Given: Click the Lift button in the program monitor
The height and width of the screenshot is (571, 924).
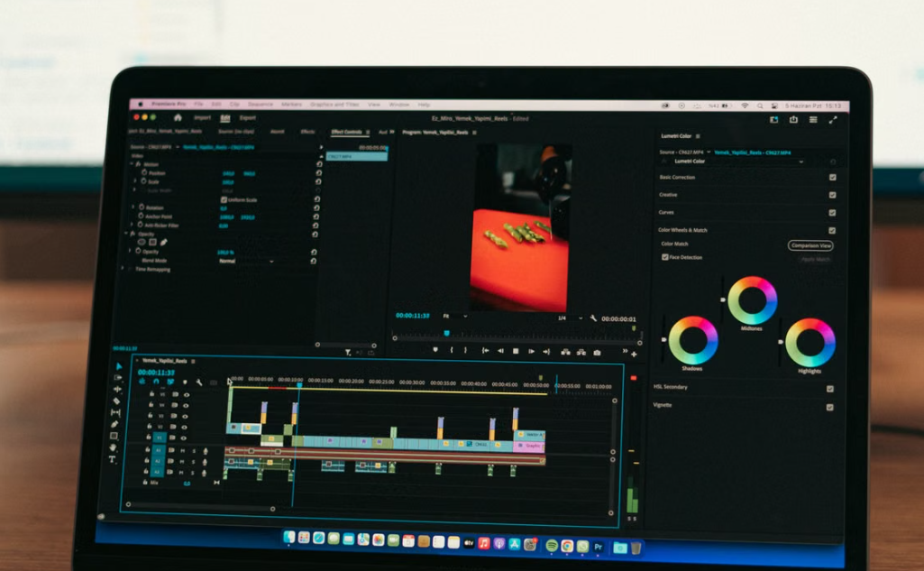Looking at the screenshot, I should coord(566,352).
